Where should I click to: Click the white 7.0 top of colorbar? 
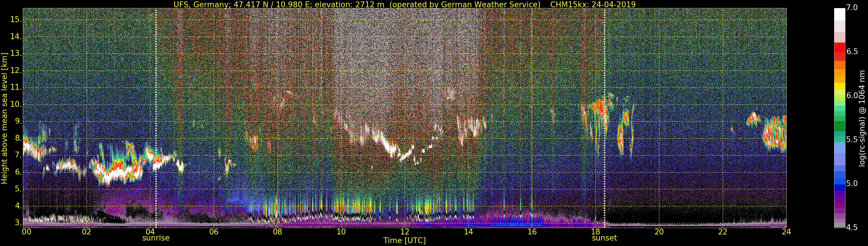point(839,14)
